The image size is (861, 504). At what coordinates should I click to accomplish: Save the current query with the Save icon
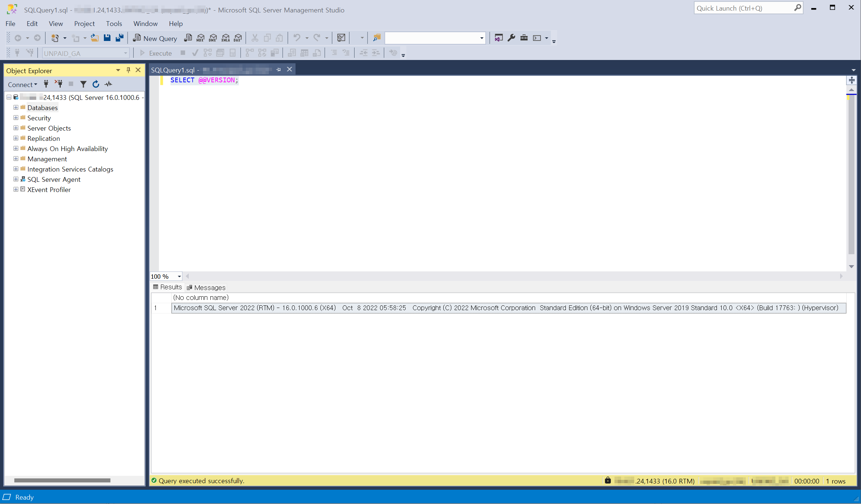107,38
